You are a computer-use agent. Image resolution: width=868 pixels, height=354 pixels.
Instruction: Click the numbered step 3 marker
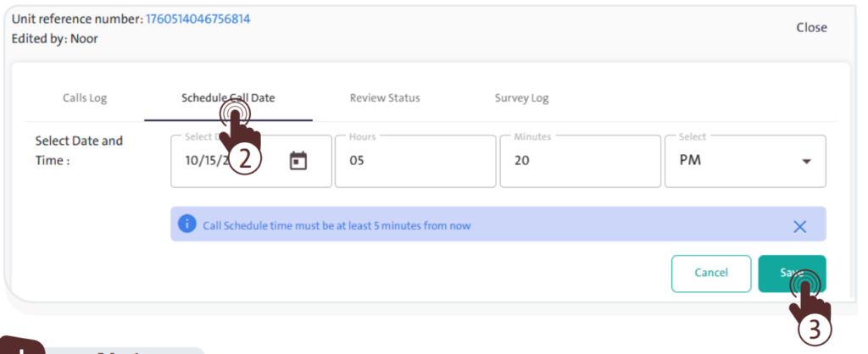click(x=815, y=330)
